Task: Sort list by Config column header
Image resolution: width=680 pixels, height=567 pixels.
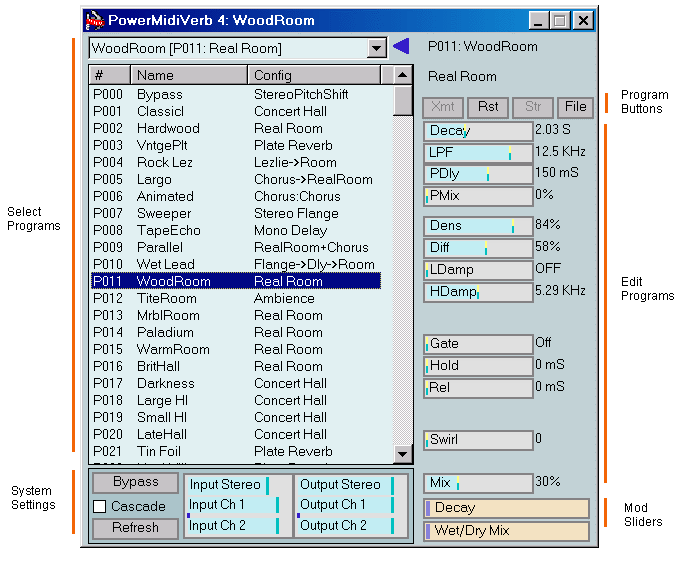Action: click(314, 75)
